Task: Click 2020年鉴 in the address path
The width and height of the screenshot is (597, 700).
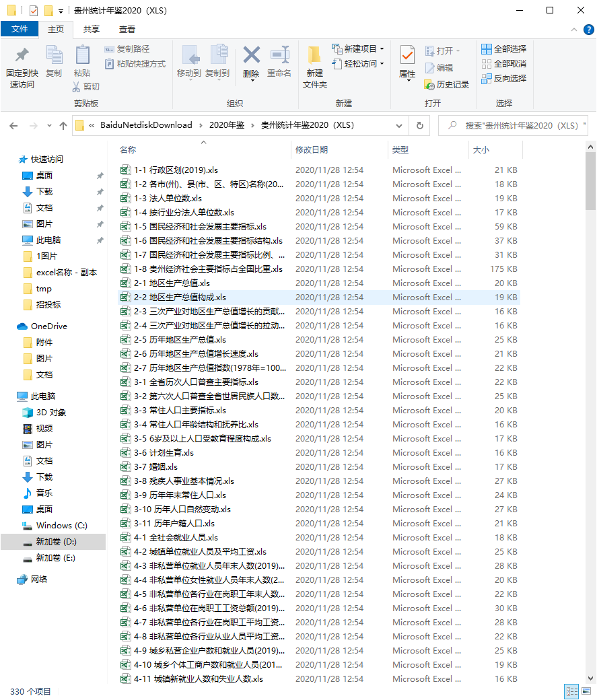Action: [x=227, y=125]
